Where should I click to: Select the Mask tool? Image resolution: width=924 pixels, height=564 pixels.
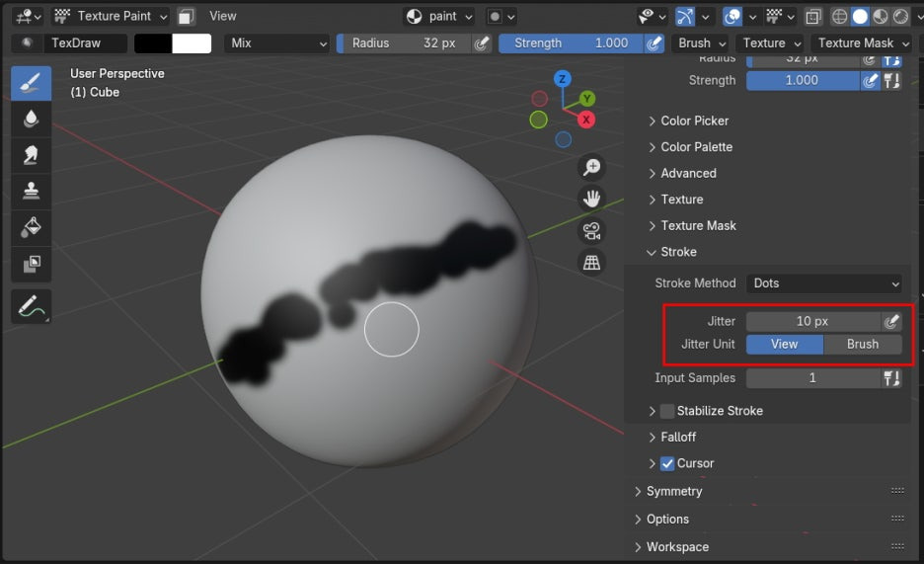tap(31, 264)
